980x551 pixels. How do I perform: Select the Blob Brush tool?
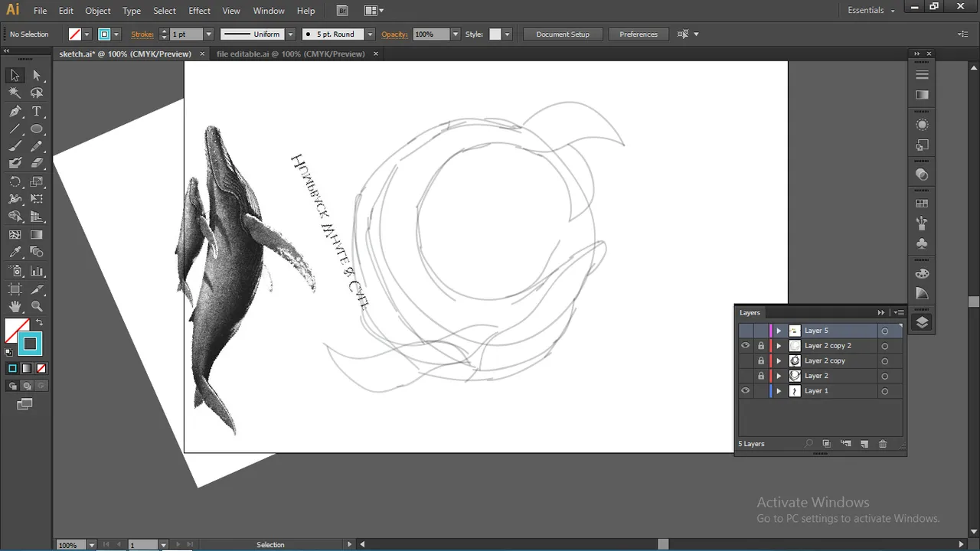[x=15, y=163]
